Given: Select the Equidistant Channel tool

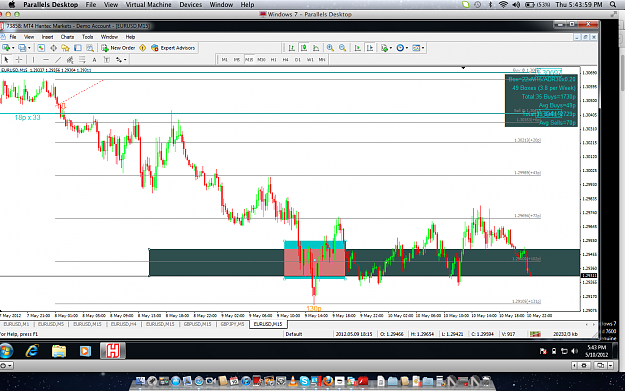Looking at the screenshot, I should coord(70,60).
